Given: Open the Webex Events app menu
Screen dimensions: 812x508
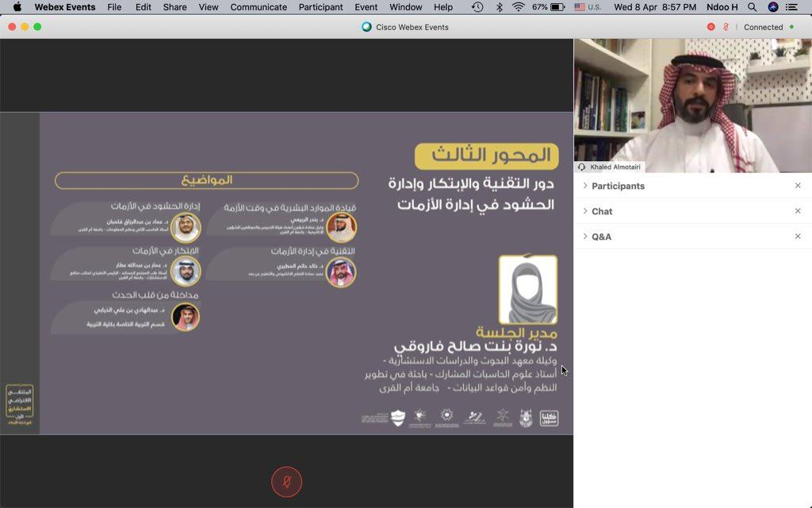Looking at the screenshot, I should click(65, 7).
